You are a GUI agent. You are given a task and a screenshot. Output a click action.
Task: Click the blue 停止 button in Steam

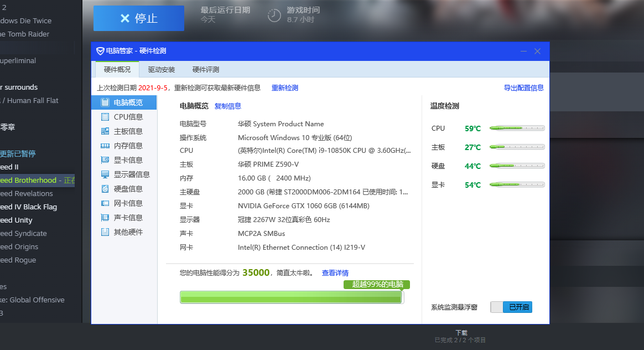point(139,18)
